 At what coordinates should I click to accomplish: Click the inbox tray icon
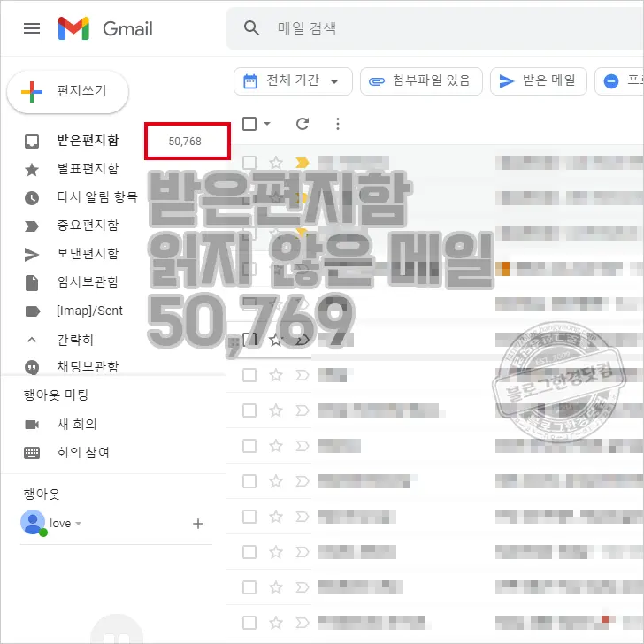coord(32,142)
